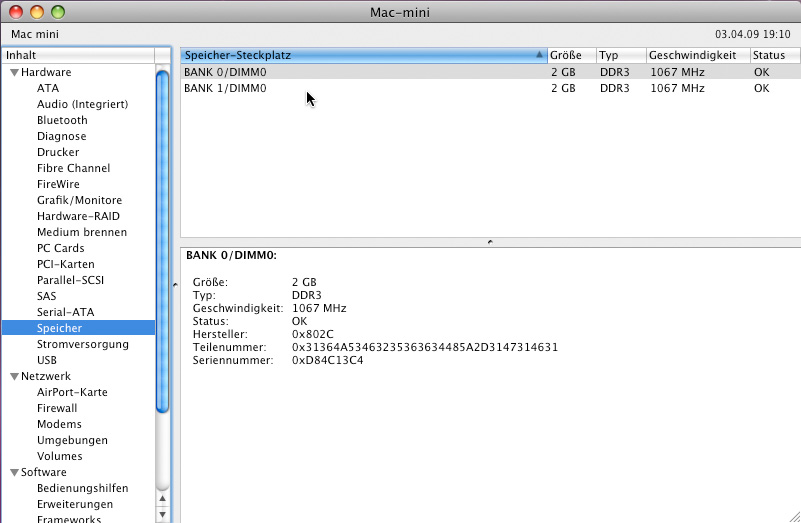Select USB in the sidebar
This screenshot has width=801, height=523.
47,360
